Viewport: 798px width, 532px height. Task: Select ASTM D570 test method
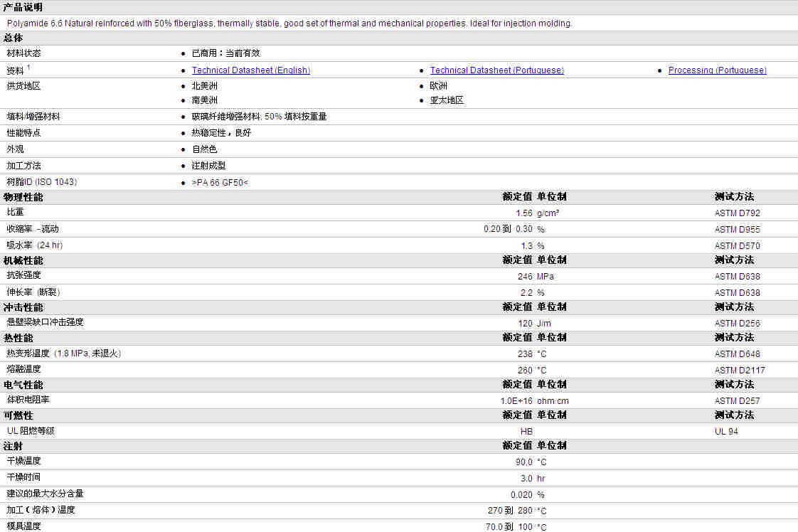737,246
